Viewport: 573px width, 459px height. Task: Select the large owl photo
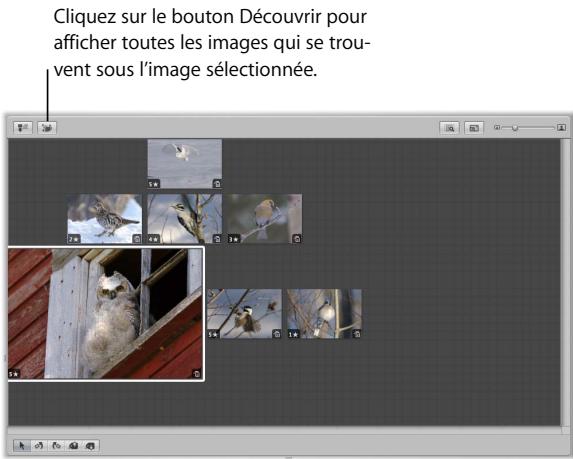tap(106, 314)
